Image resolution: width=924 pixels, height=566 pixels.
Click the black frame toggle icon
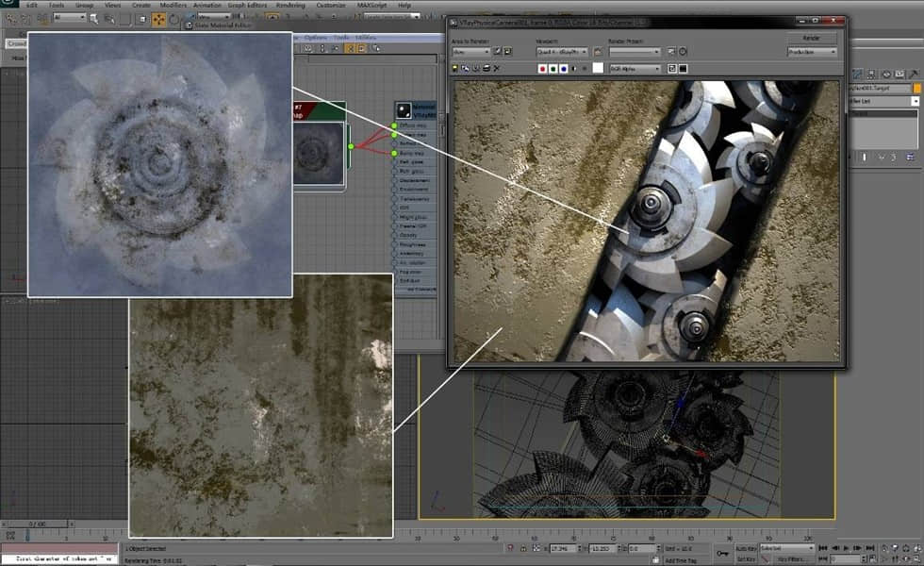point(683,69)
